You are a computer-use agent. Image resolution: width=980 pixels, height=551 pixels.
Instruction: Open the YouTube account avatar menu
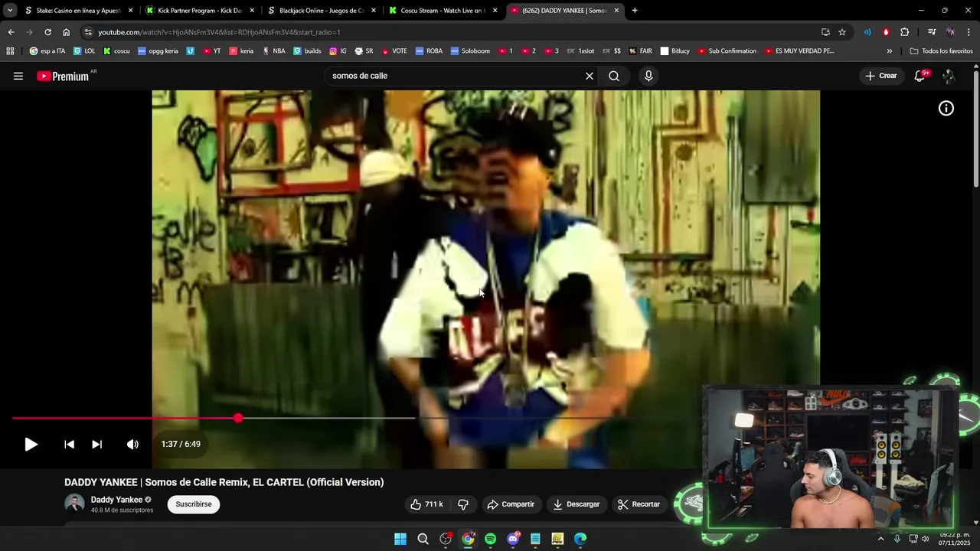click(949, 76)
